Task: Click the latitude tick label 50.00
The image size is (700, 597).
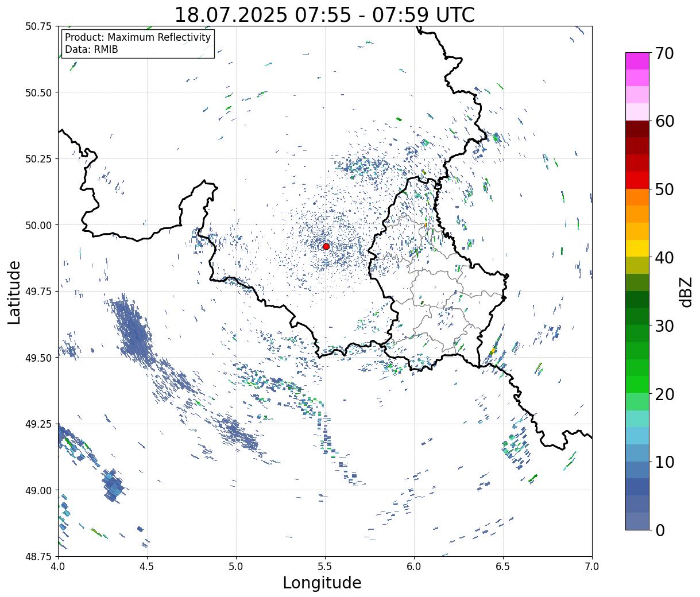Action: pos(38,225)
